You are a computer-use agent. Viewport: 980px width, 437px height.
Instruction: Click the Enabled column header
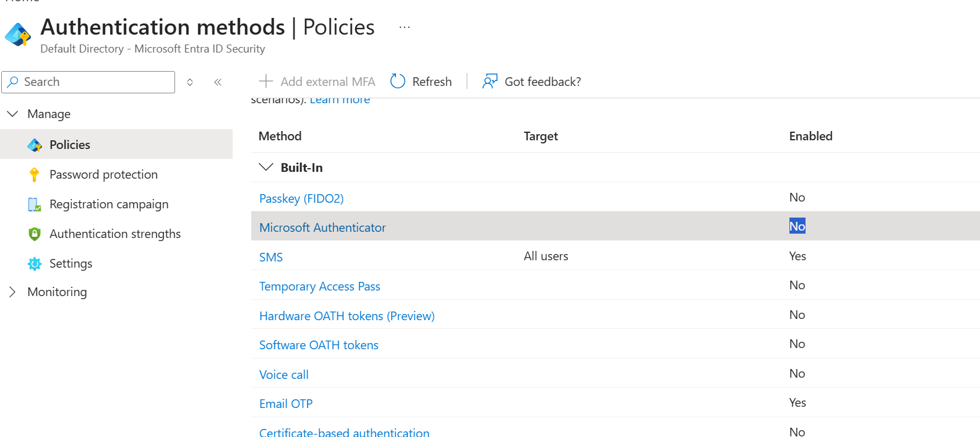[x=810, y=136]
